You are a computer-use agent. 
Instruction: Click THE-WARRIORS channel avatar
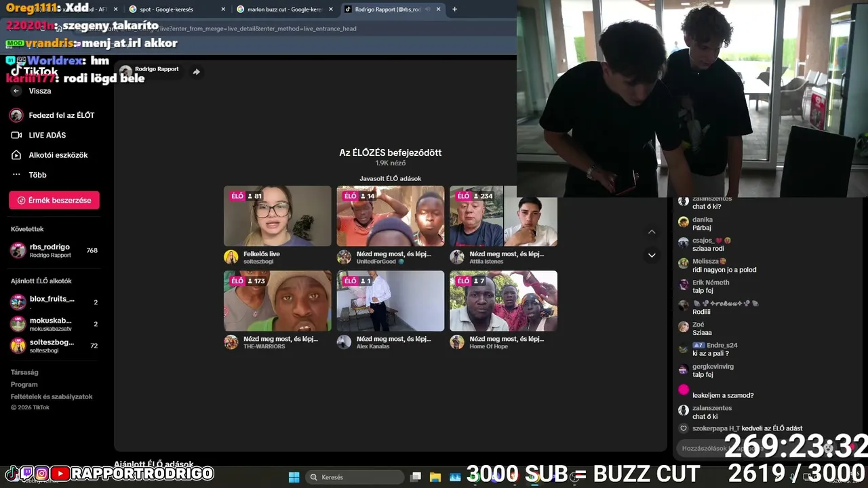231,342
